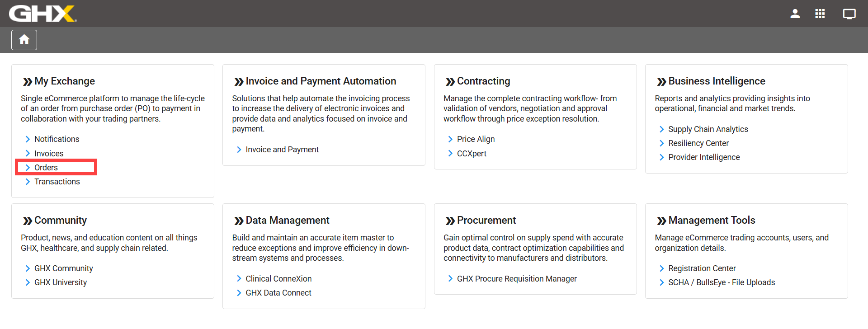Open Registration Center link
The height and width of the screenshot is (329, 868).
pyautogui.click(x=702, y=268)
